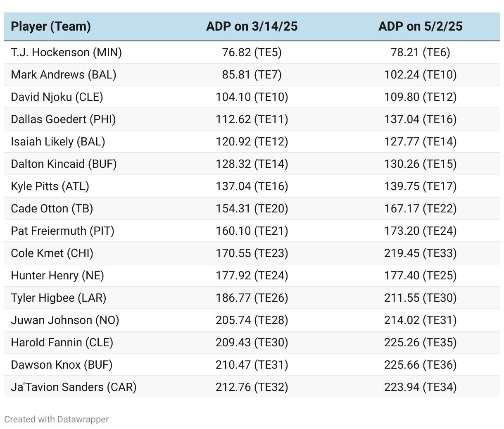Select Pat Freiermuth (PIT) name

click(62, 231)
